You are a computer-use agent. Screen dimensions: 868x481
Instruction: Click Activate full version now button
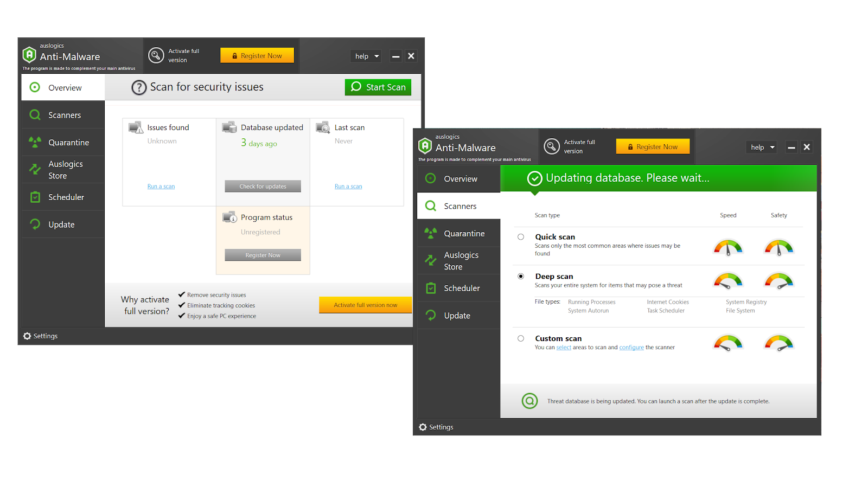point(366,305)
